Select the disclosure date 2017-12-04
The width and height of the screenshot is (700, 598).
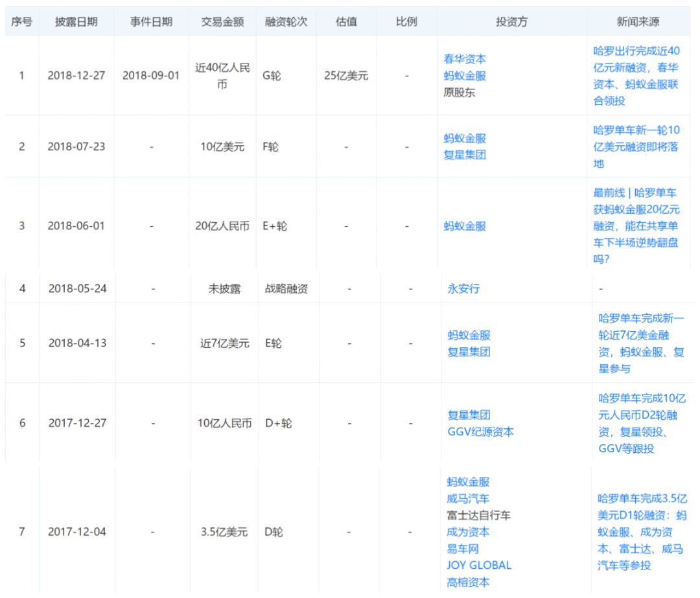(76, 532)
